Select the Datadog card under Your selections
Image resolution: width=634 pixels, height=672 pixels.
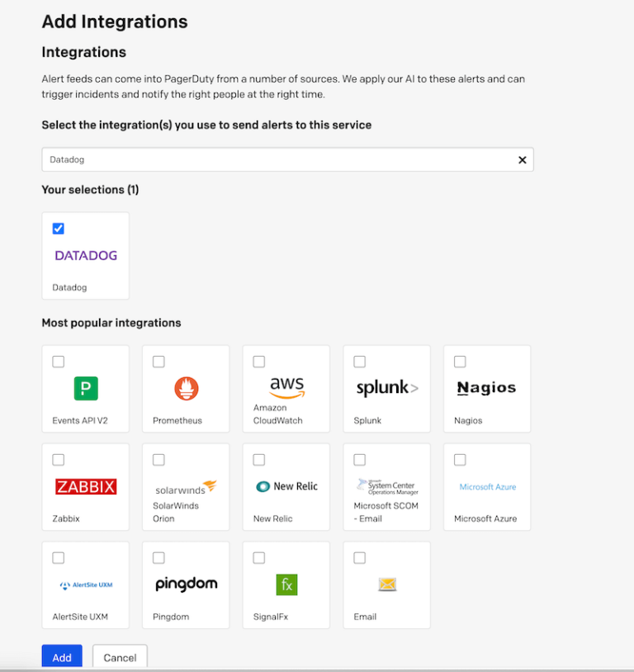85,256
